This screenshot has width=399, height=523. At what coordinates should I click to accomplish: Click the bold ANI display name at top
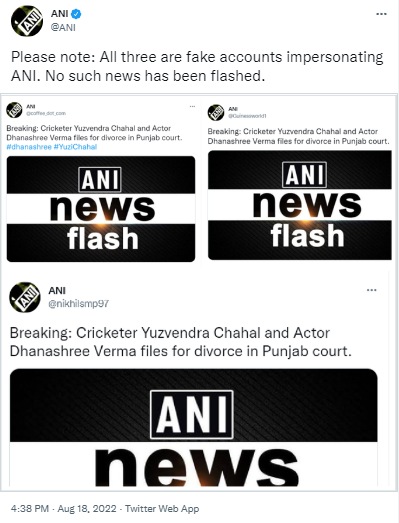[x=60, y=14]
